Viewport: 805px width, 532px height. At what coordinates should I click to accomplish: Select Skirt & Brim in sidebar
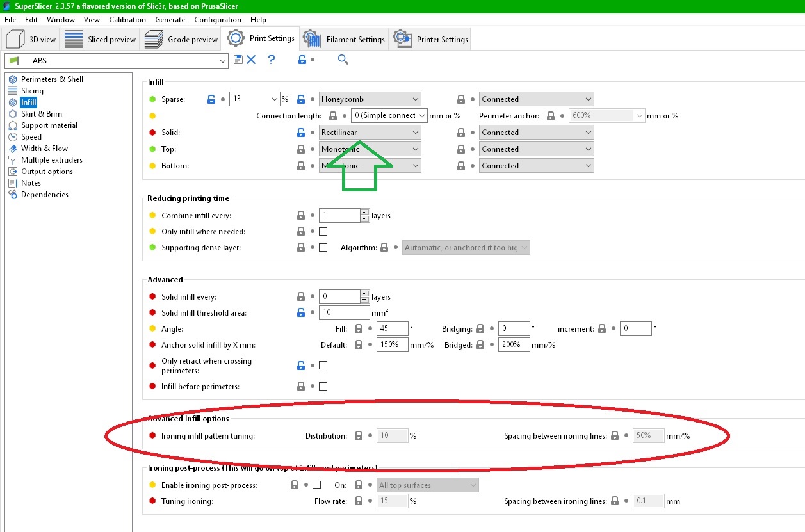(x=41, y=114)
